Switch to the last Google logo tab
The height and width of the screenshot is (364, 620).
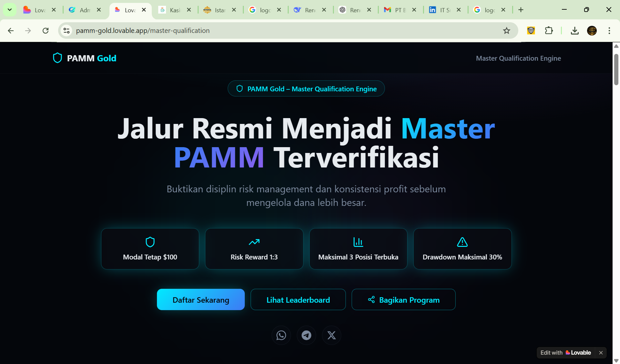point(485,10)
